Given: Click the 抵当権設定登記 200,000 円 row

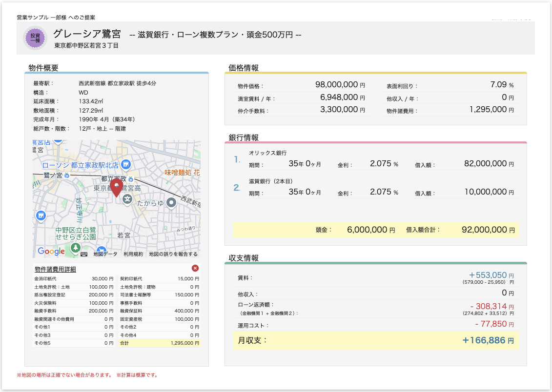Looking at the screenshot, I should 74,295.
